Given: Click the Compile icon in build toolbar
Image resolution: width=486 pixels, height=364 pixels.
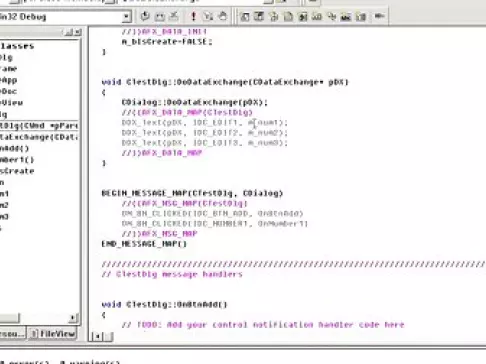Looking at the screenshot, I should click(x=145, y=16).
